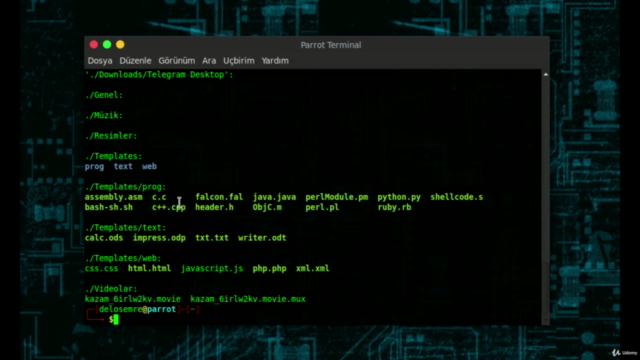The image size is (640, 360).
Task: Click html.html file name
Action: [149, 269]
